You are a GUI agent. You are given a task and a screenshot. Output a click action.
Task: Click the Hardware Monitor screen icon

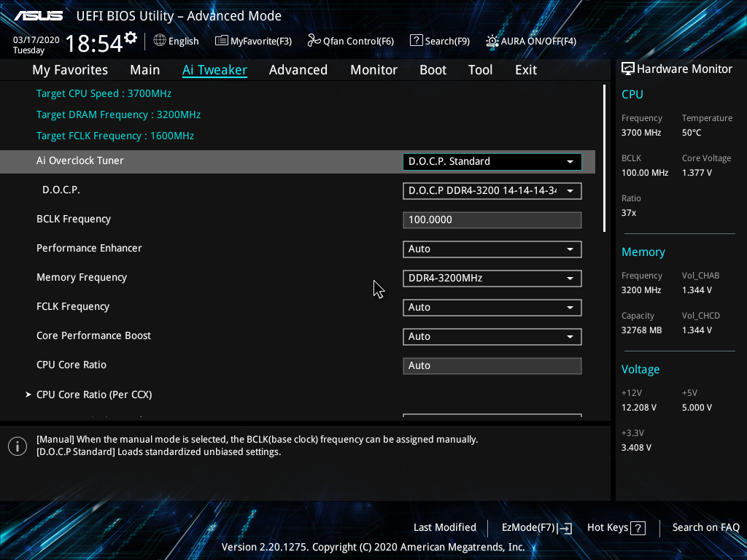click(x=628, y=69)
